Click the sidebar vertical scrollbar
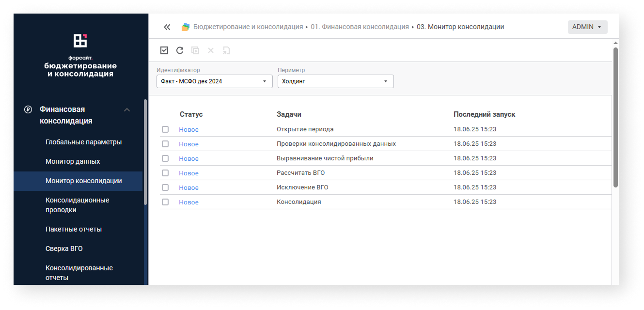This screenshot has width=644, height=310. [x=145, y=152]
